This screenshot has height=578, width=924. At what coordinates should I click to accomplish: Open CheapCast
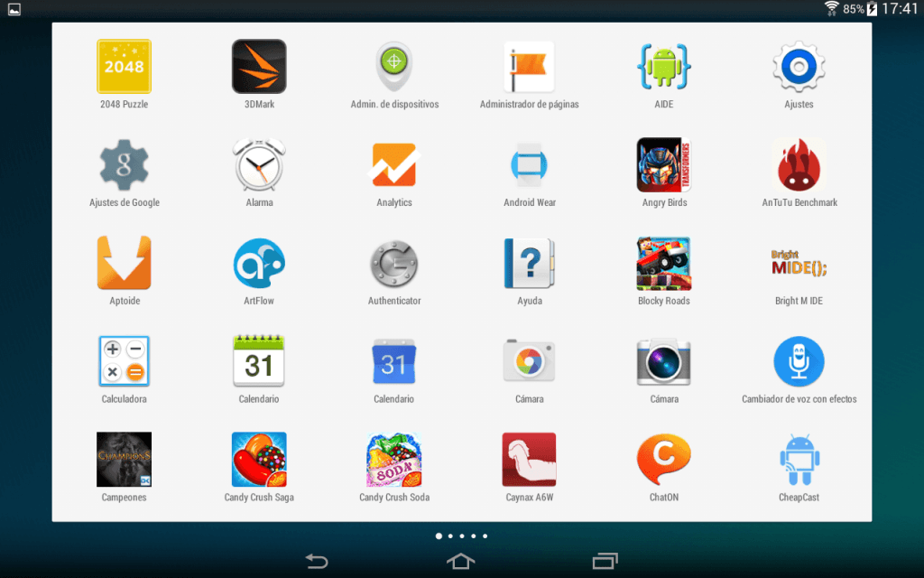point(798,459)
